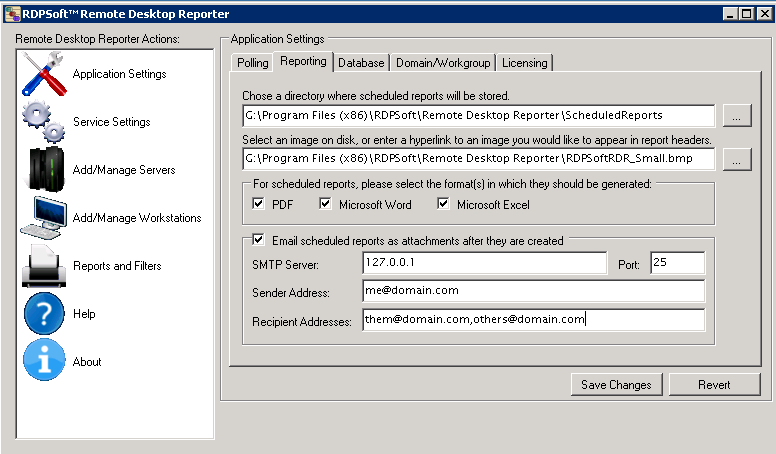Browse for the report header image file
The height and width of the screenshot is (454, 776).
[737, 159]
